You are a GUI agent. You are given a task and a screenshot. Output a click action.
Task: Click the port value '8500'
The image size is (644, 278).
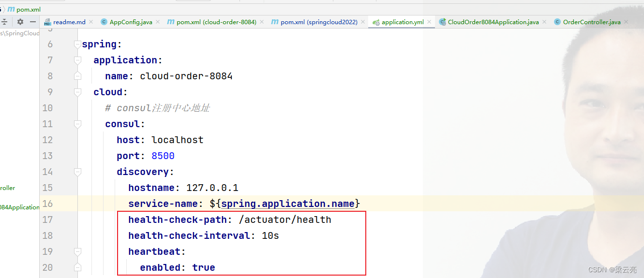[163, 156]
